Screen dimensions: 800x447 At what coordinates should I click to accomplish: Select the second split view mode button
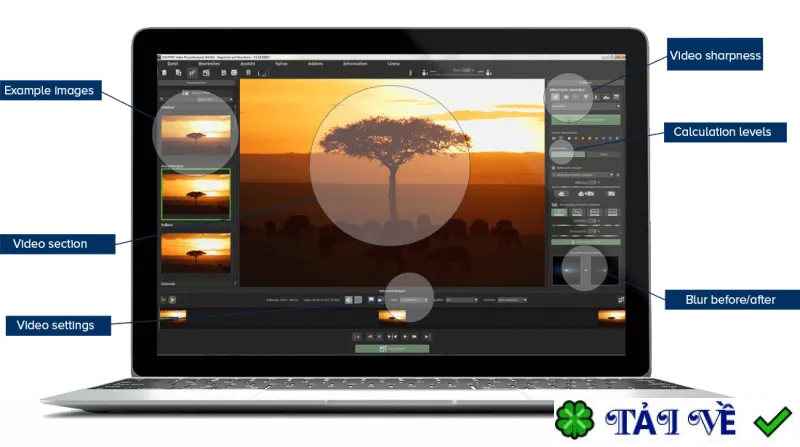point(577,212)
